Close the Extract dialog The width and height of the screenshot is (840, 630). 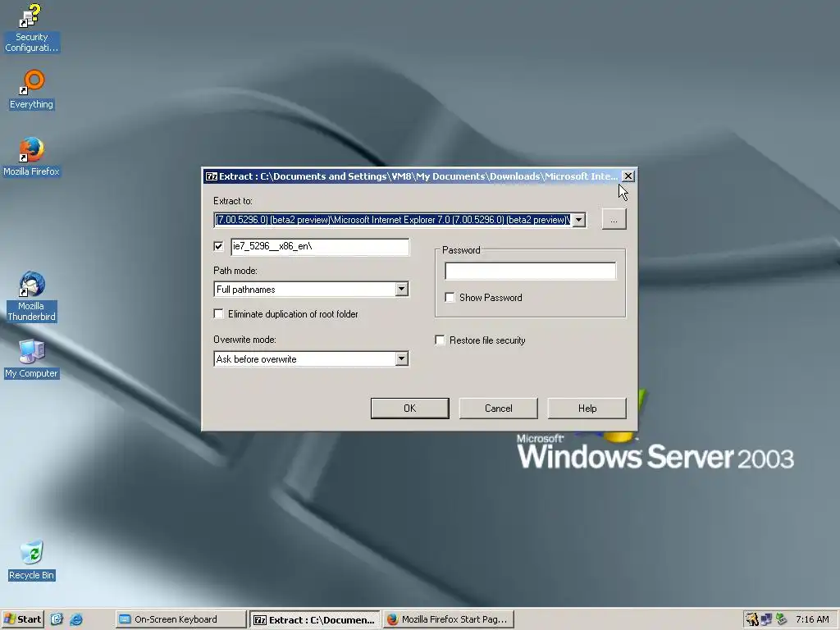pos(628,176)
